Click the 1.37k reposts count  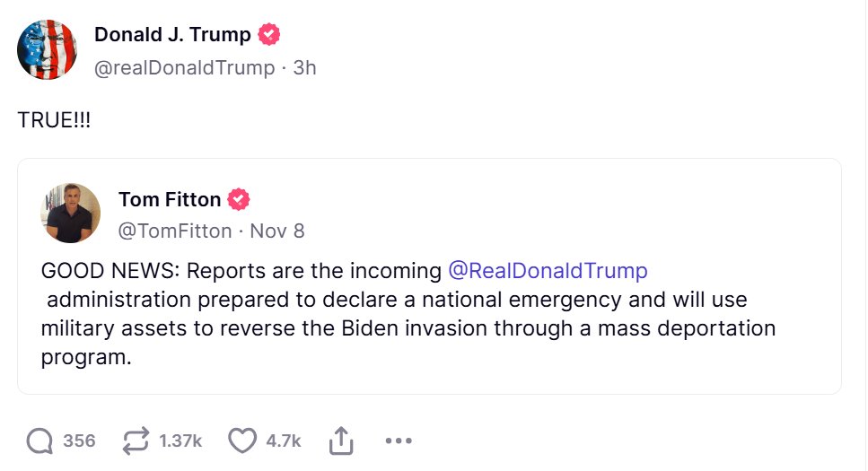point(180,440)
